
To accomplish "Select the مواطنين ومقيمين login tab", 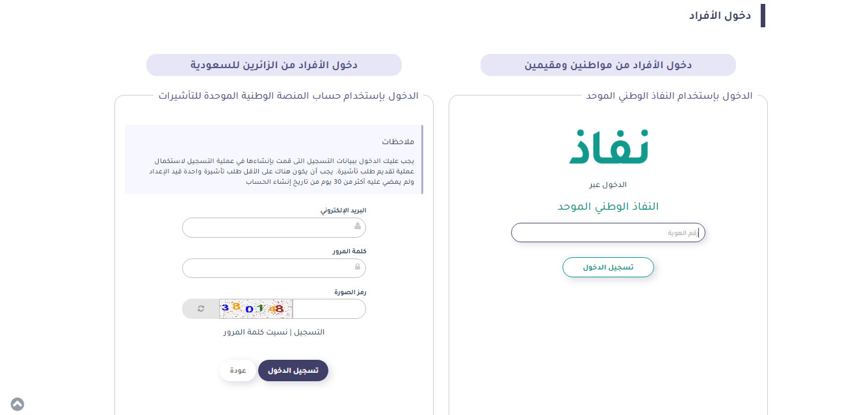I will point(608,65).
